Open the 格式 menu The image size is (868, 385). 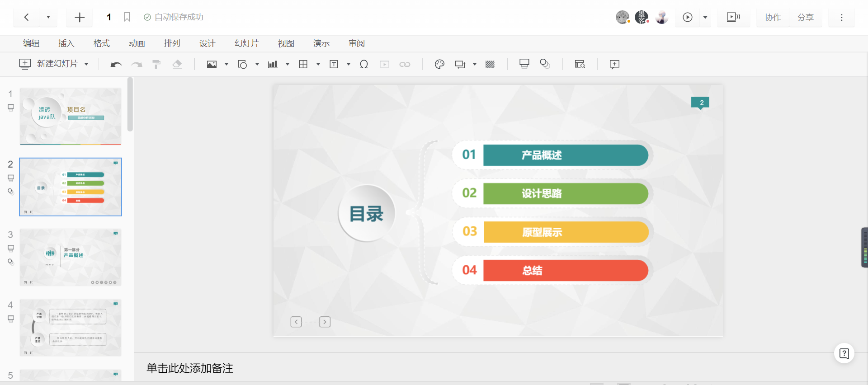tap(102, 43)
